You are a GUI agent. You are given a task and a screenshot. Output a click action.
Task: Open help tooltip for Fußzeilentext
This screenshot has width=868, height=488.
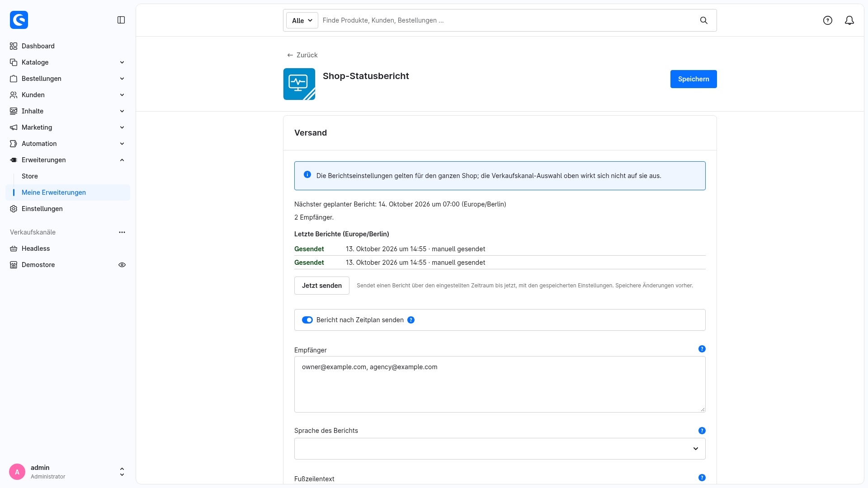(x=702, y=478)
